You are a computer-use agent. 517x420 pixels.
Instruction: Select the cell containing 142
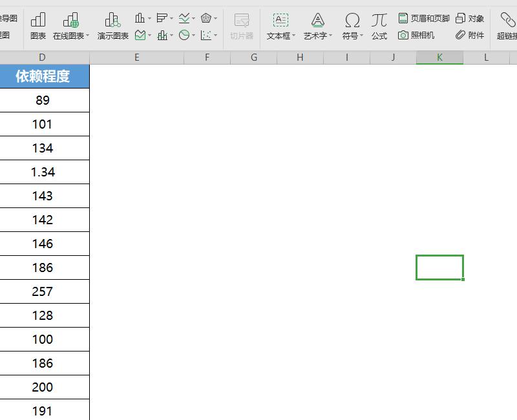[x=45, y=220]
